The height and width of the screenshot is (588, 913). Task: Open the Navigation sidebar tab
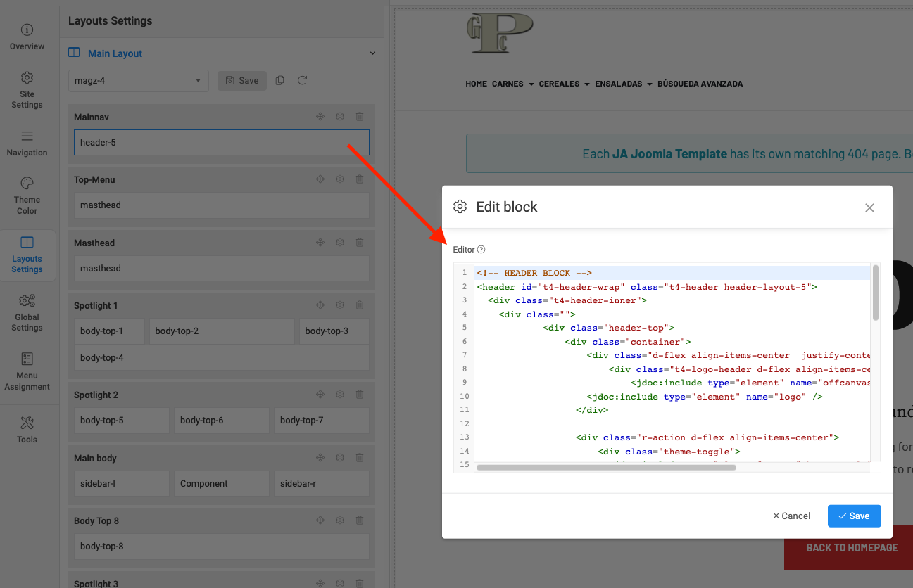click(x=27, y=143)
